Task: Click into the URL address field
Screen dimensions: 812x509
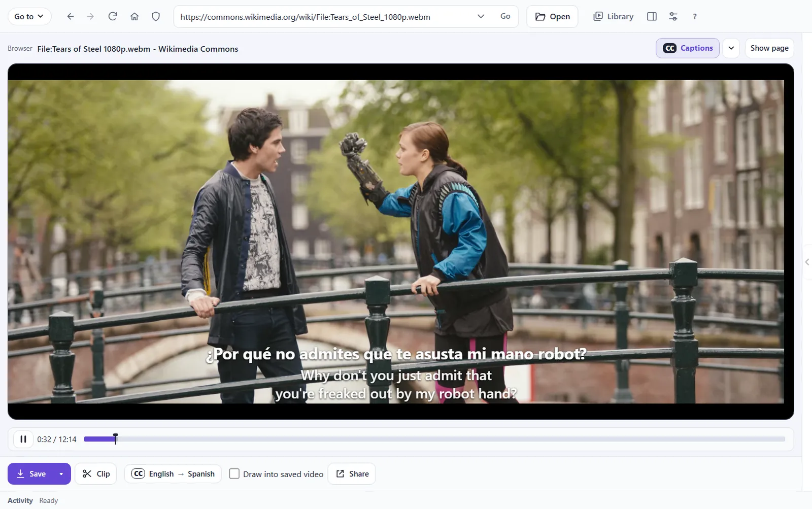Action: click(325, 17)
